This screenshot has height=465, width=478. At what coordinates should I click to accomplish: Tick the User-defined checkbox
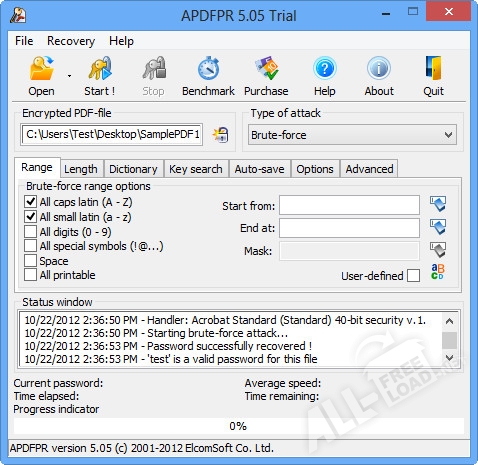click(x=413, y=276)
